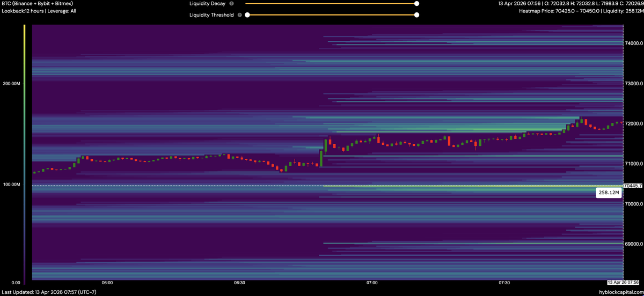Click the 69000.0 price axis label

(x=633, y=244)
